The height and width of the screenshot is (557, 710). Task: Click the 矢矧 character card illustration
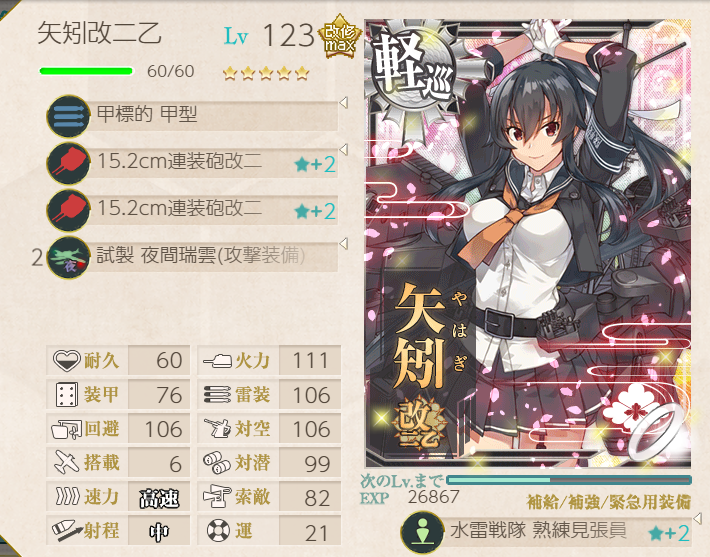point(528,243)
